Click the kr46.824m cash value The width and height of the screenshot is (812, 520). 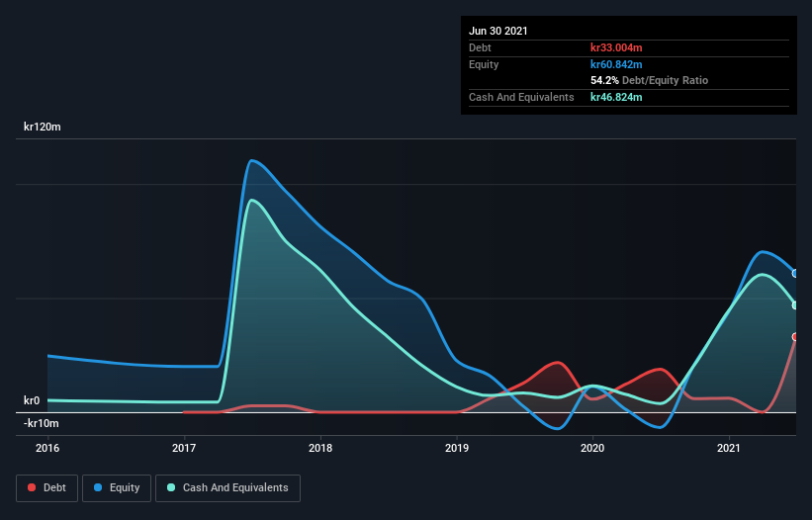[x=616, y=97]
